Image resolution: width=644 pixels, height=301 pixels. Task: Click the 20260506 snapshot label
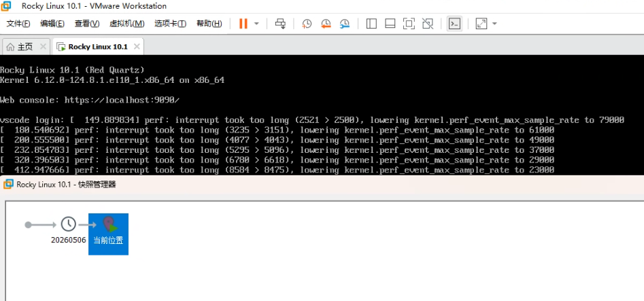coord(69,241)
